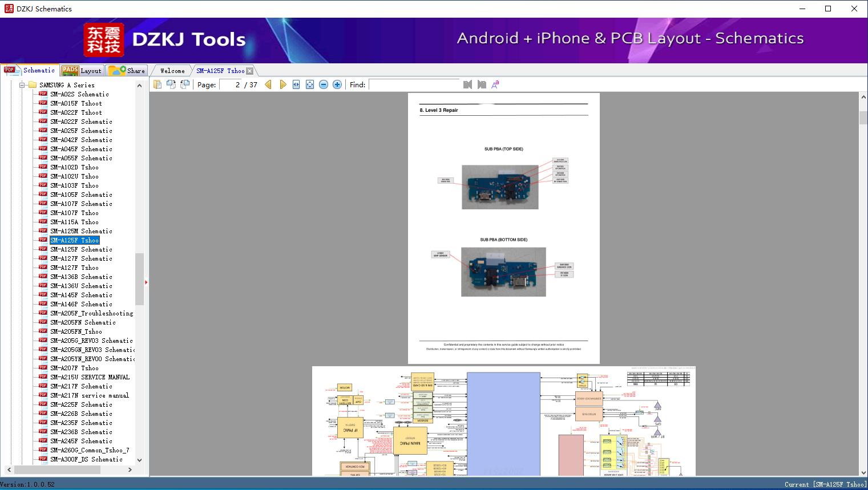Open SM-A205FN_Tshoo in the tree
868x490 pixels.
coord(76,331)
